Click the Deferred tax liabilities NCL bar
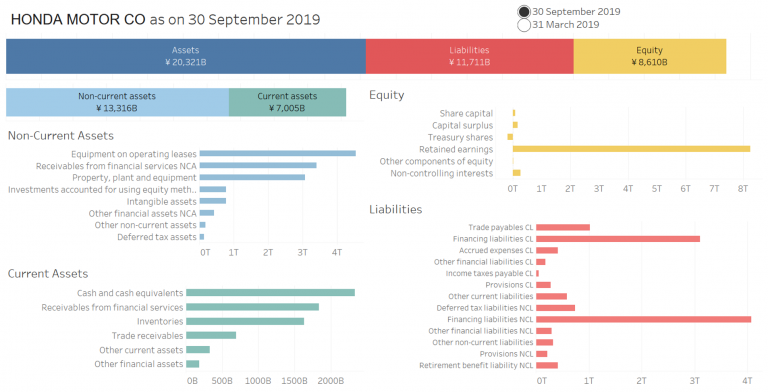The image size is (768, 392). [x=555, y=308]
